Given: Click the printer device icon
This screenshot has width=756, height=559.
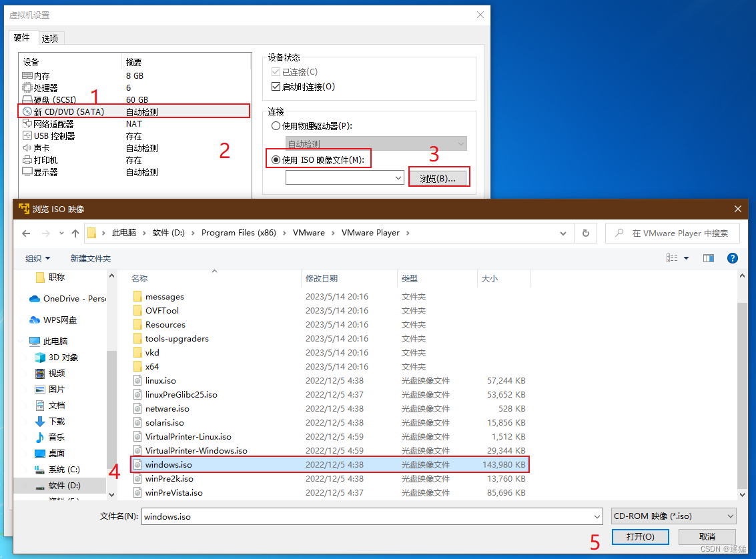Looking at the screenshot, I should pyautogui.click(x=27, y=160).
